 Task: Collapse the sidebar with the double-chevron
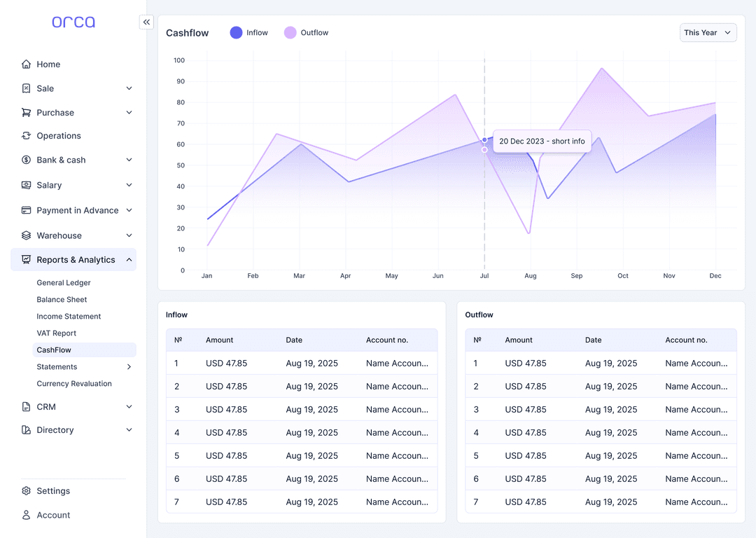coord(146,22)
